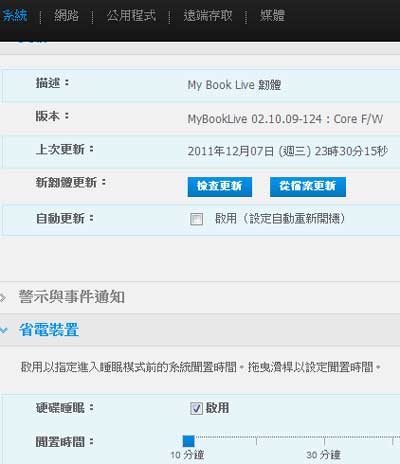Click the 硬碟睡眠 field label
This screenshot has width=400, height=464.
tap(65, 408)
